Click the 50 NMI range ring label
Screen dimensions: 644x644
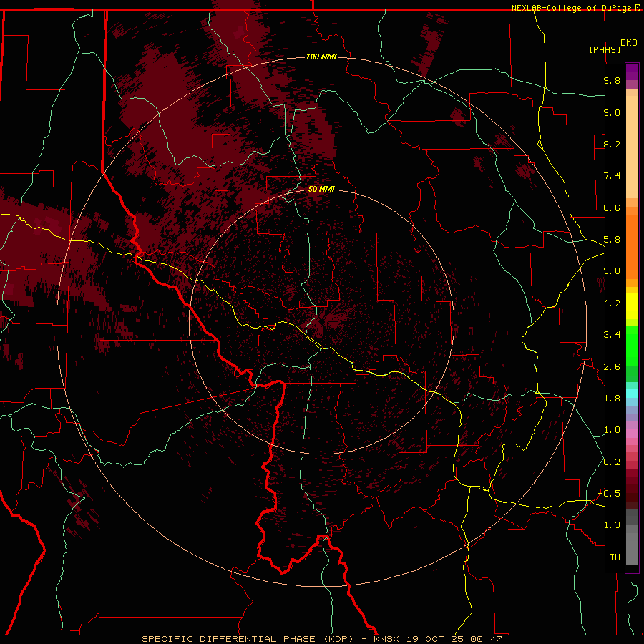click(321, 189)
